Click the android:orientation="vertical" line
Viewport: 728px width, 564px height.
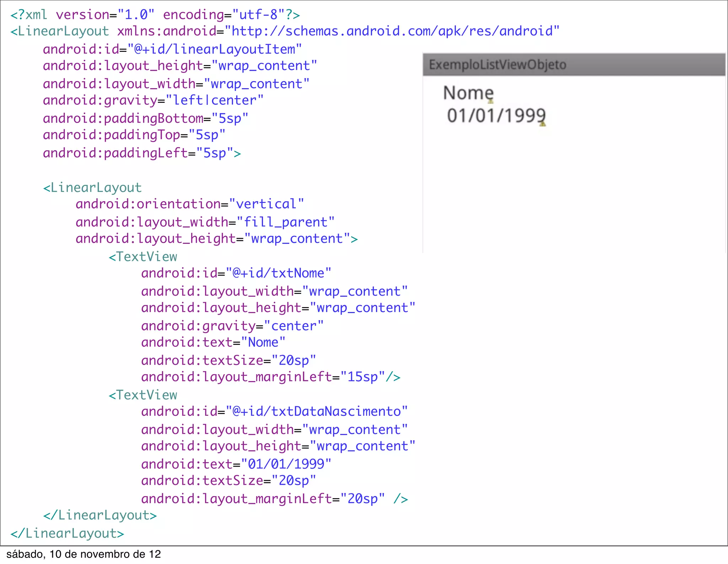click(x=190, y=204)
